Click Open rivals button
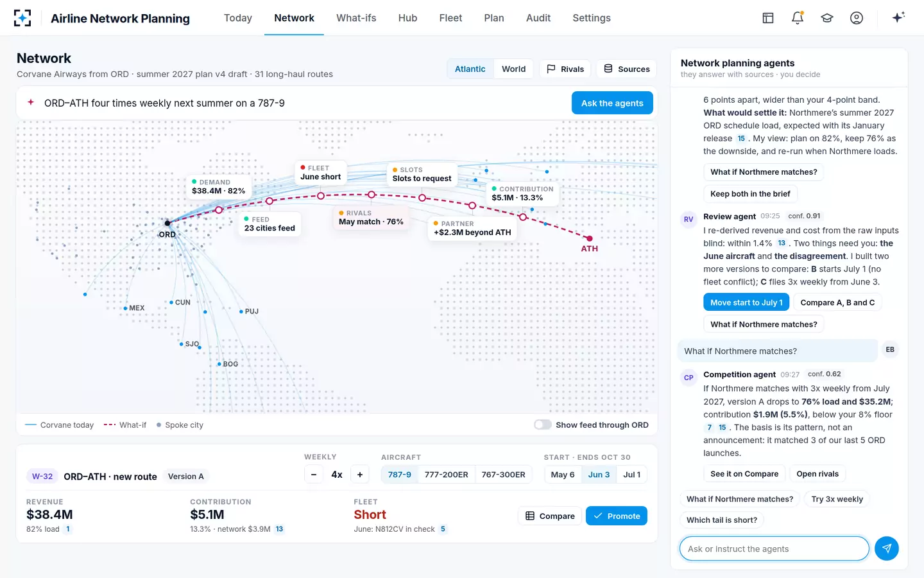The height and width of the screenshot is (578, 924). point(817,474)
